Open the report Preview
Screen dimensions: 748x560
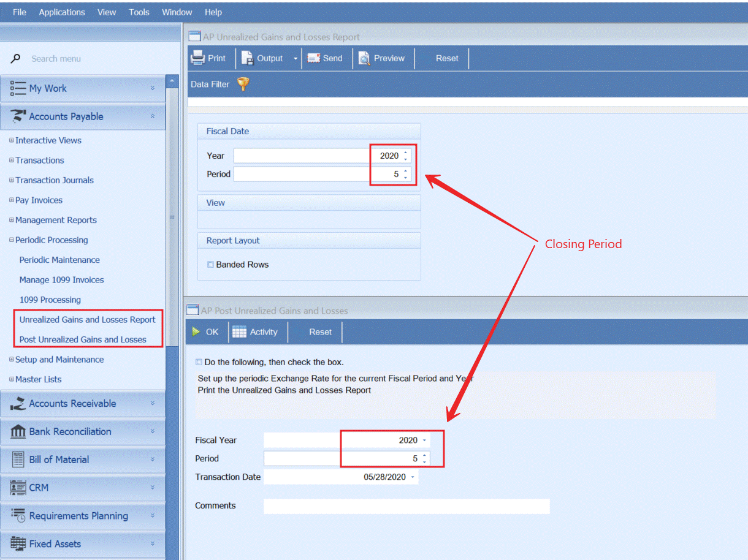tap(381, 58)
